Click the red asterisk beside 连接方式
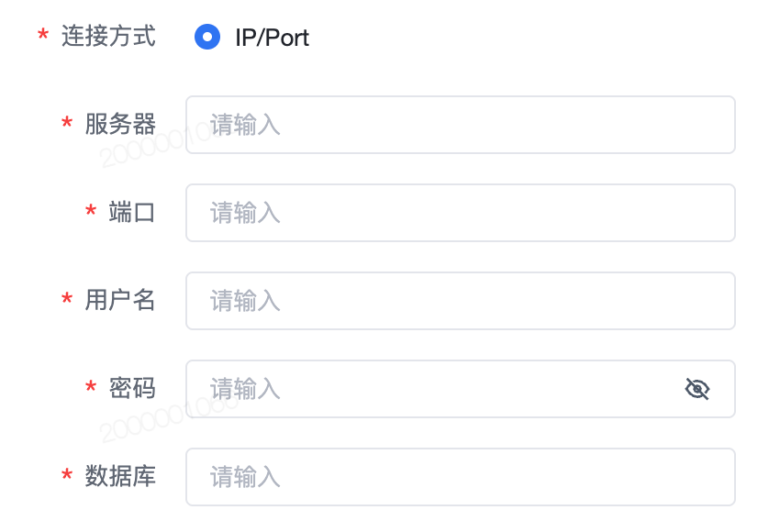The height and width of the screenshot is (532, 769). tap(43, 34)
